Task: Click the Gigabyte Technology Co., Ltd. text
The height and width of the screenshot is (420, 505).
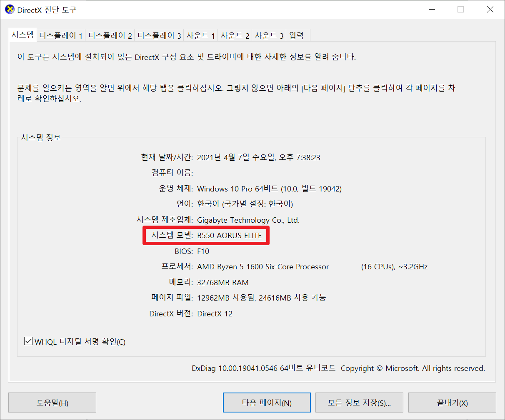Action: coord(248,220)
